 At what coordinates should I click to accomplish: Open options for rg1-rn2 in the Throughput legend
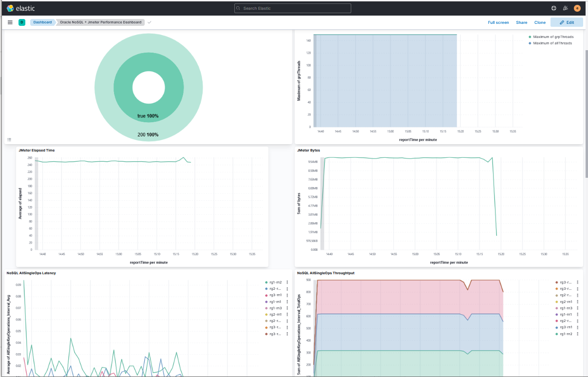pyautogui.click(x=577, y=334)
